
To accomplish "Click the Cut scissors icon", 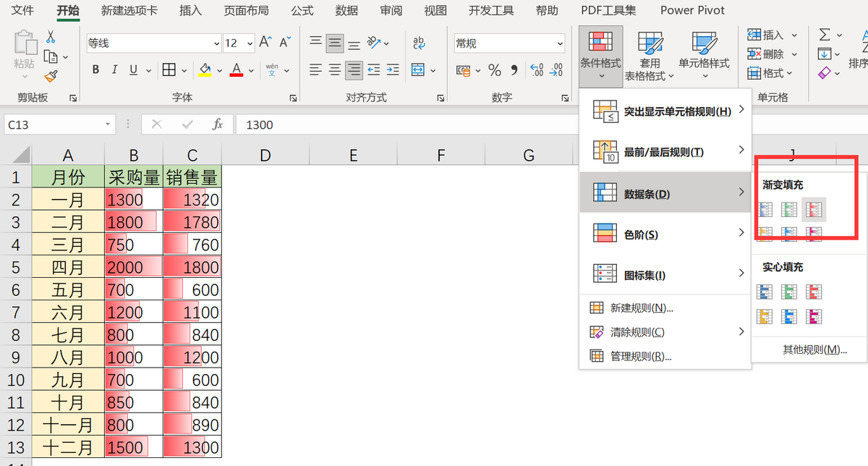I will pos(51,36).
